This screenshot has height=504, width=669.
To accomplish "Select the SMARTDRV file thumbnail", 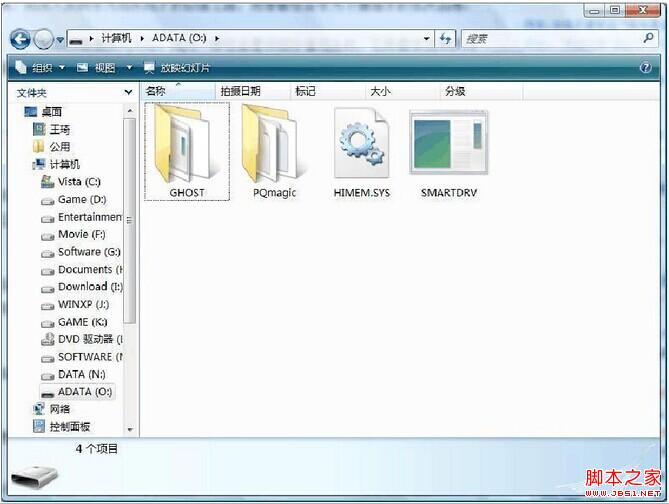I will click(x=448, y=143).
